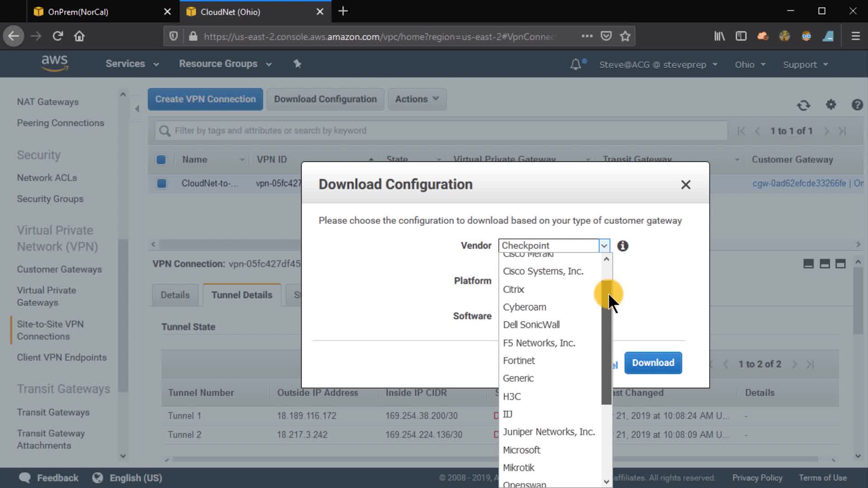Screen dimensions: 868x488
Task: Click the AWS refresh icon
Action: pos(803,105)
